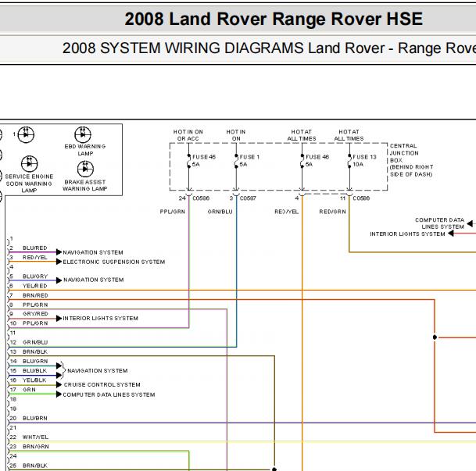Viewport: 476px width, 471px height.
Task: Click the 'SERVICE ENGINE SOON WARNING LAMP' label
Action: (29, 184)
